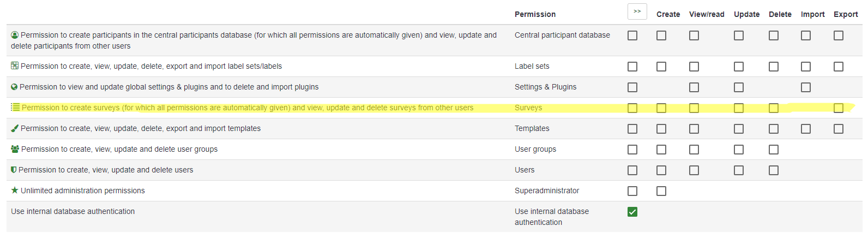The width and height of the screenshot is (868, 238).
Task: Click the User groups people icon
Action: (15, 149)
